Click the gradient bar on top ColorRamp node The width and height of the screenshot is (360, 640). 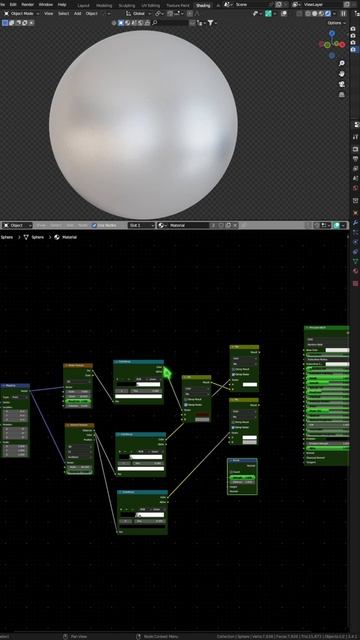coord(139,384)
